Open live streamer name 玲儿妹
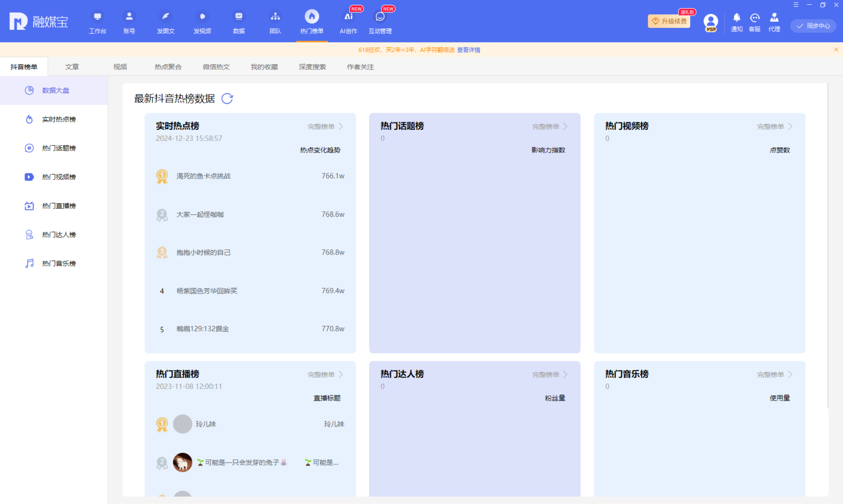The image size is (843, 504). coord(206,424)
